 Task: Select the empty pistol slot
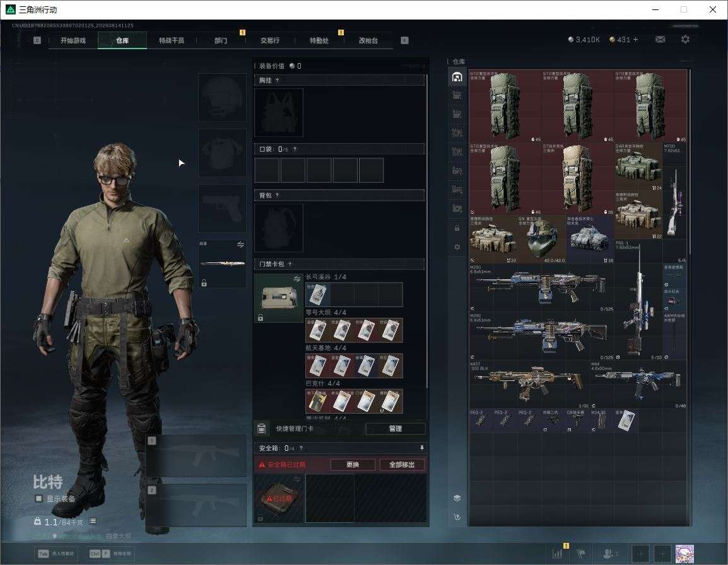pos(222,209)
